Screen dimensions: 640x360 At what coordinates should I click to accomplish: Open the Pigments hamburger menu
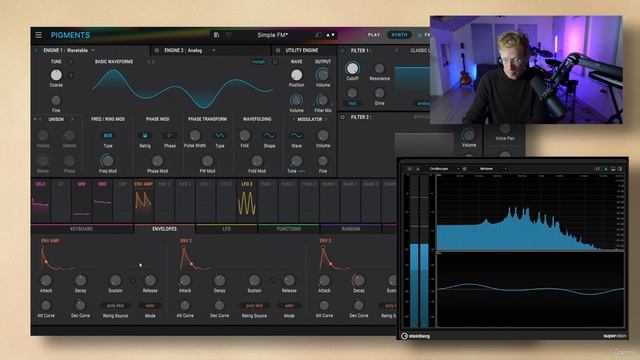point(38,35)
